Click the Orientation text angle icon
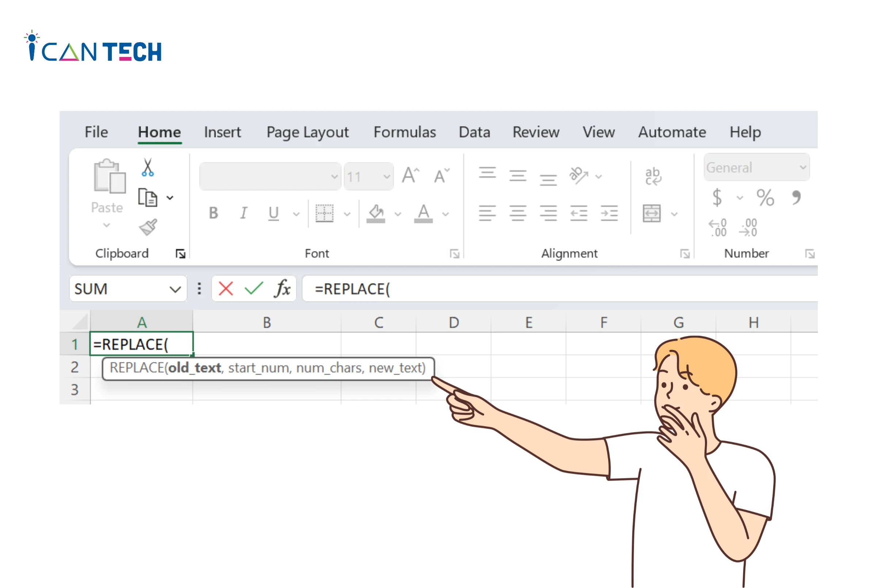 click(578, 175)
